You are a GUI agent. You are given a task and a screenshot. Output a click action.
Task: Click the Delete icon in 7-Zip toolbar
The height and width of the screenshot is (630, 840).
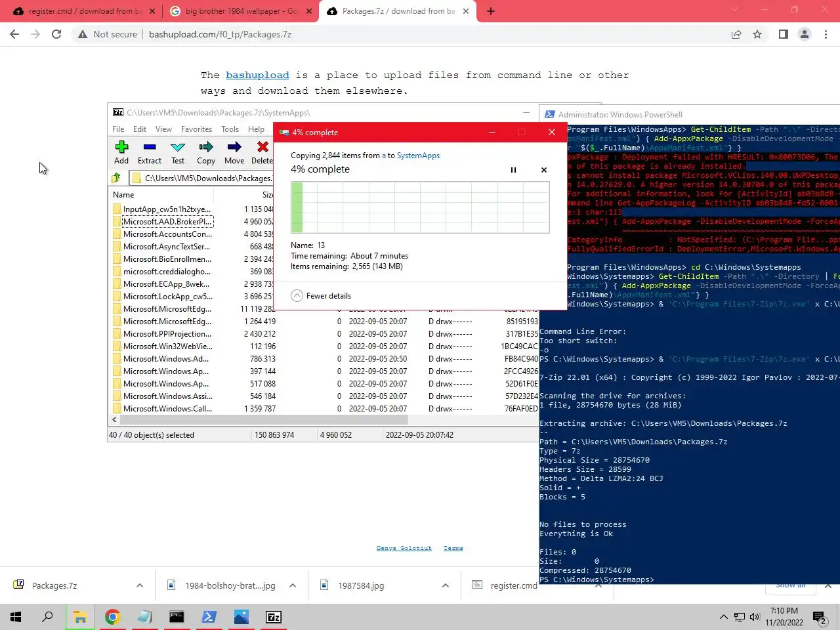point(262,152)
